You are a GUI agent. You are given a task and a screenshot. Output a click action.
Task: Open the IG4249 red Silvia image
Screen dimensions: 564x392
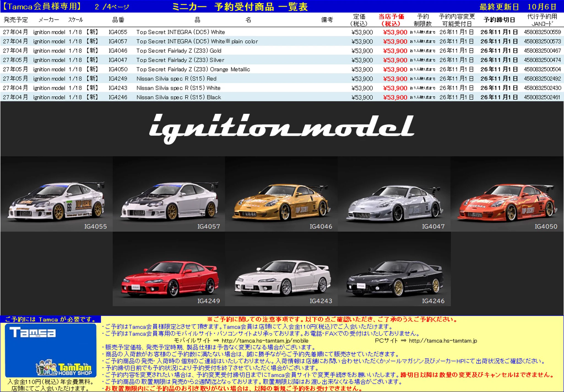click(x=169, y=269)
